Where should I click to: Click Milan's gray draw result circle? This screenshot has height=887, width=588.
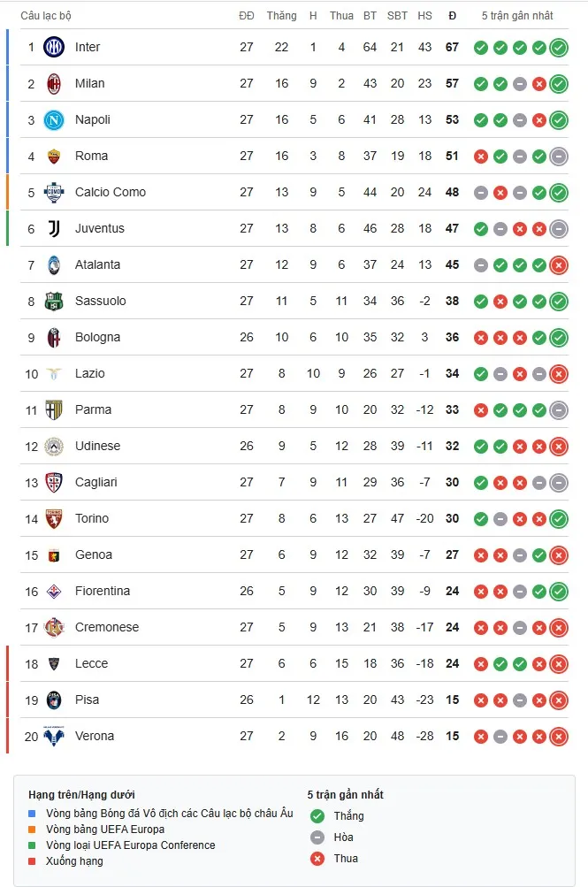[519, 83]
